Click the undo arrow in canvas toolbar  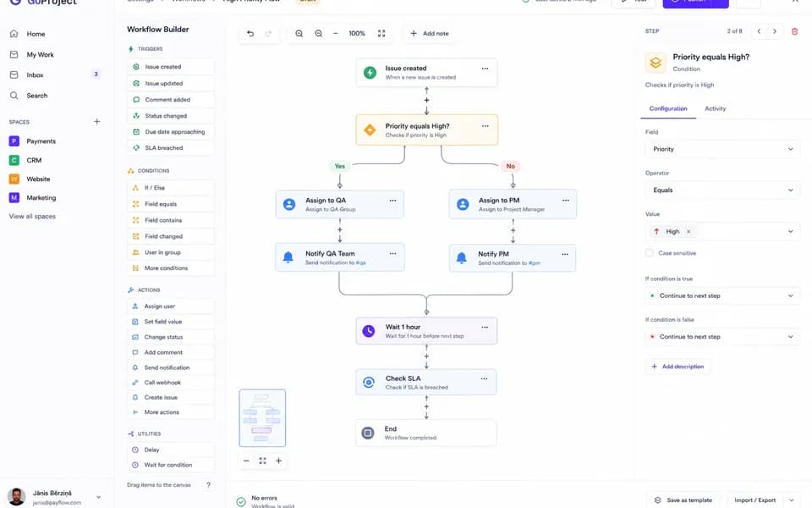(250, 33)
